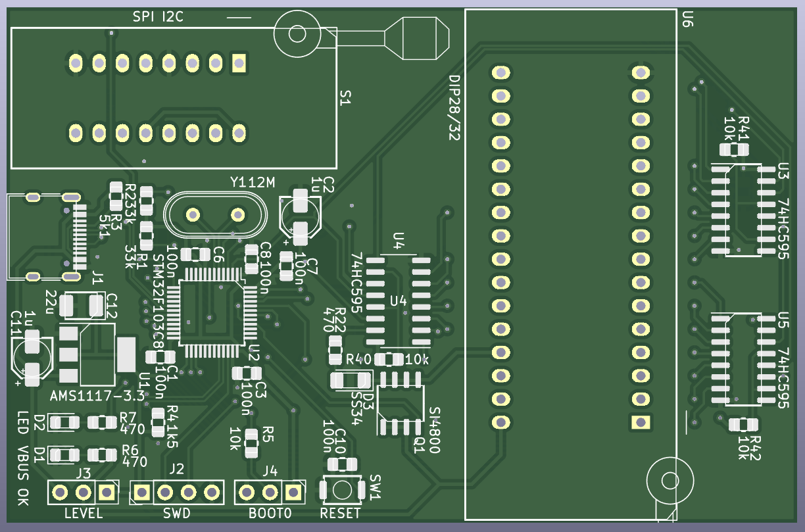Select resistor R42 10k
Screen dimensions: 805x532
(743, 425)
